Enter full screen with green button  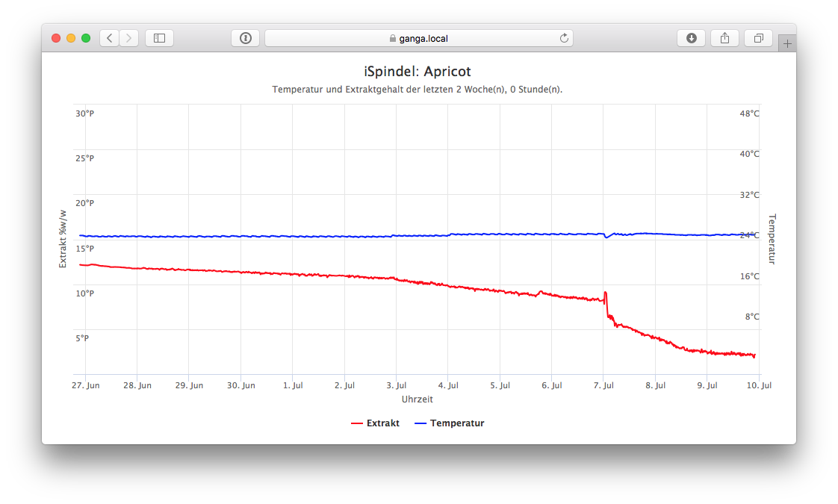[x=86, y=38]
